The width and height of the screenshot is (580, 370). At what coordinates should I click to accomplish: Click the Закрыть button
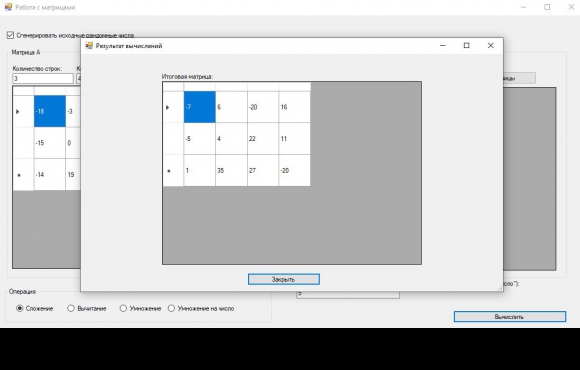[x=284, y=279]
